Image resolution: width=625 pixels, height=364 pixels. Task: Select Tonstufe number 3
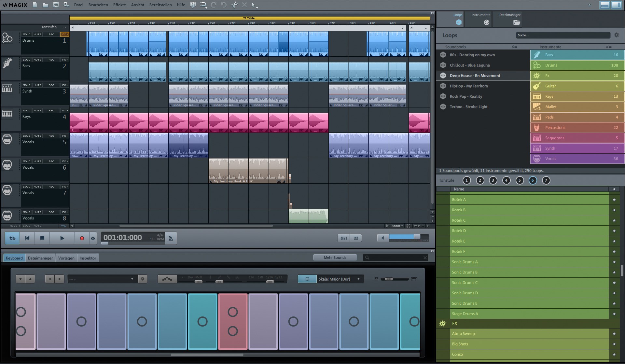[x=493, y=180]
